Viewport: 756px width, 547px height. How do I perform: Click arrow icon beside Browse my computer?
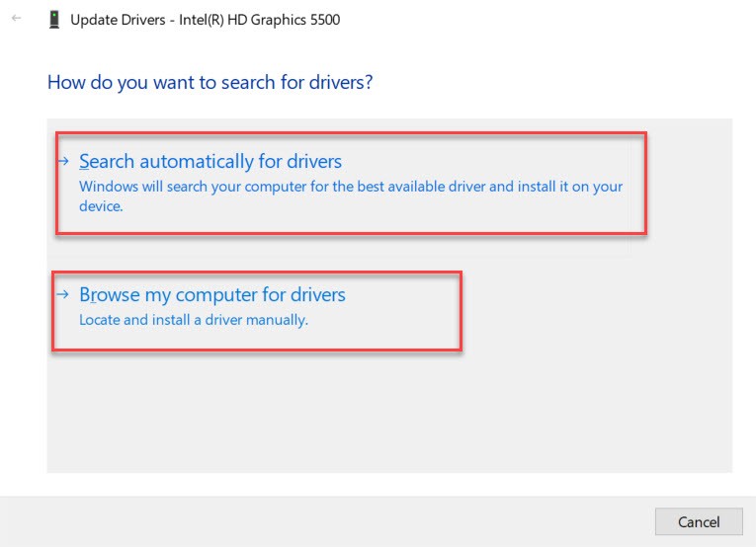[63, 293]
